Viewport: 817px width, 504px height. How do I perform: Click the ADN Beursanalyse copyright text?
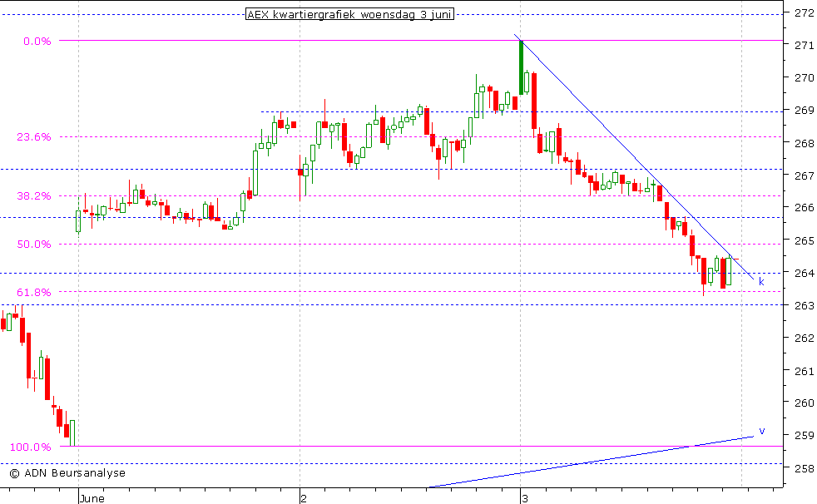pyautogui.click(x=67, y=472)
